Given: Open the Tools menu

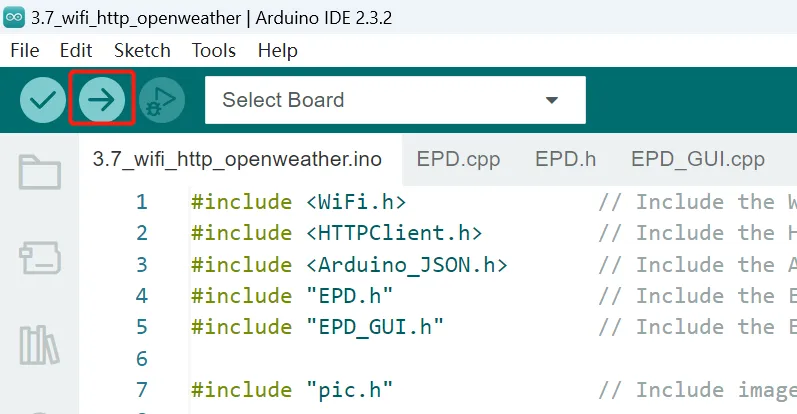Looking at the screenshot, I should click(x=213, y=50).
